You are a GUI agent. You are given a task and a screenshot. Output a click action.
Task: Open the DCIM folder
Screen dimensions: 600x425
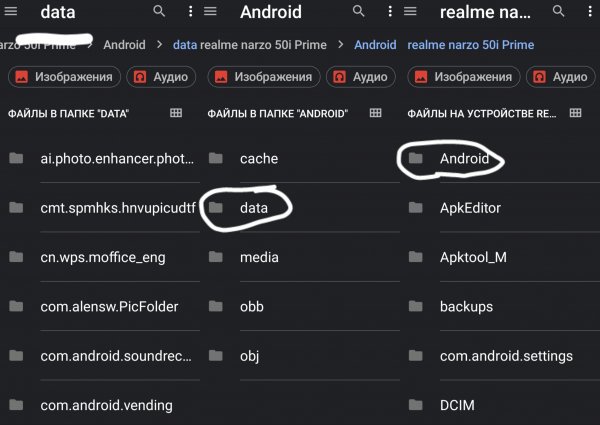501,403
